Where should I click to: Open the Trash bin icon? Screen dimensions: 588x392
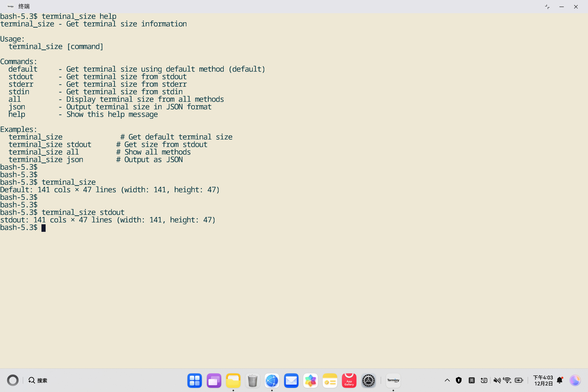[x=253, y=381]
